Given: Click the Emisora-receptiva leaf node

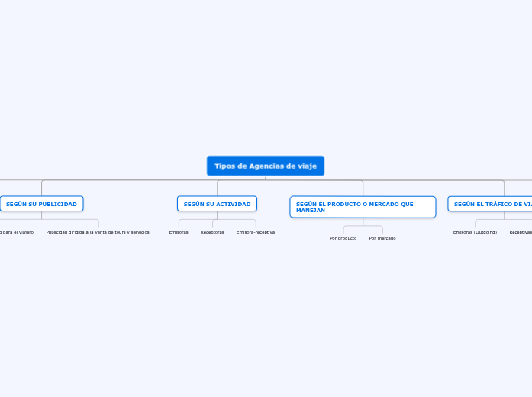Looking at the screenshot, I should coord(256,232).
